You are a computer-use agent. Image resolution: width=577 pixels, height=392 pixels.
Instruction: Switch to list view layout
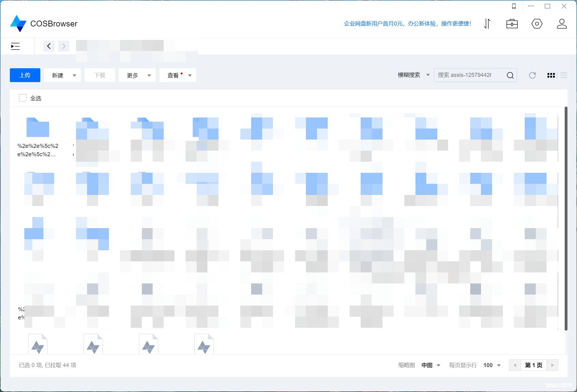pyautogui.click(x=564, y=75)
